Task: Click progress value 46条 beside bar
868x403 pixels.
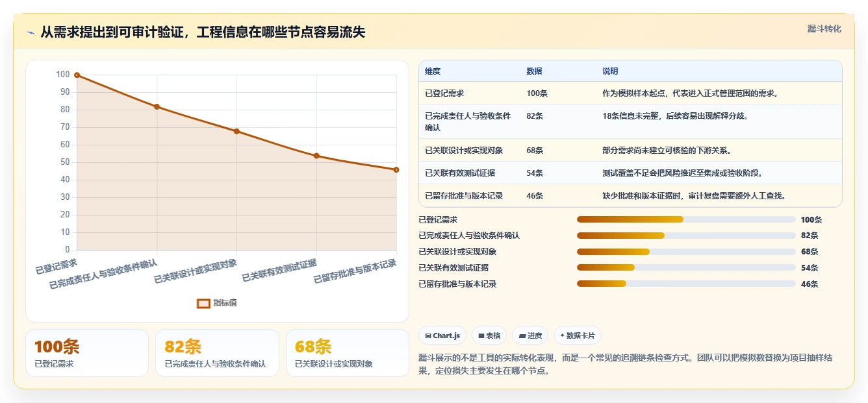Action: click(810, 284)
